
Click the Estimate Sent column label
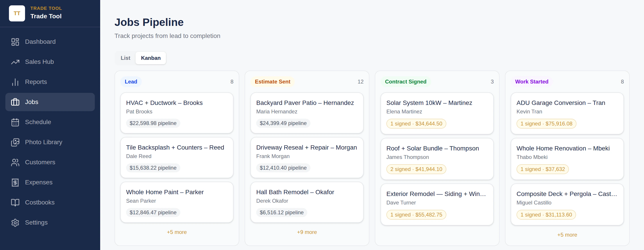273,82
